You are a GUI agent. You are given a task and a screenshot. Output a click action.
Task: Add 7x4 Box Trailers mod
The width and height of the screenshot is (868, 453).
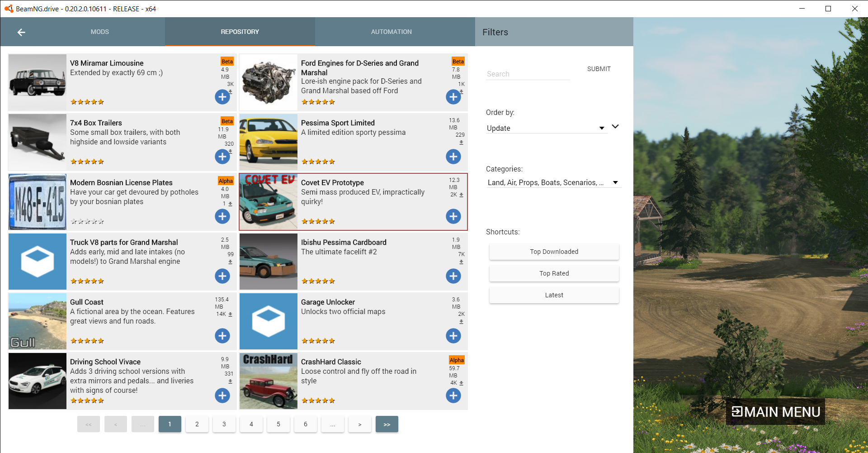222,157
